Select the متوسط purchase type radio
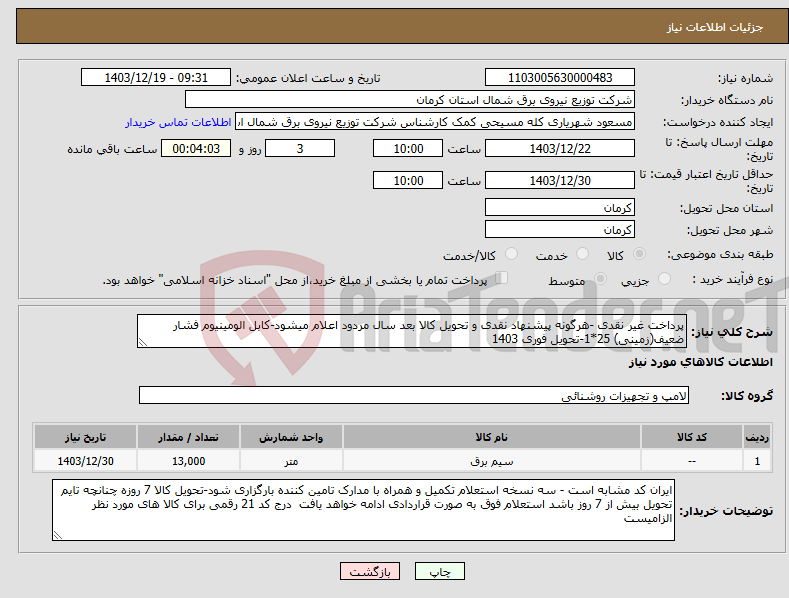 click(x=600, y=279)
